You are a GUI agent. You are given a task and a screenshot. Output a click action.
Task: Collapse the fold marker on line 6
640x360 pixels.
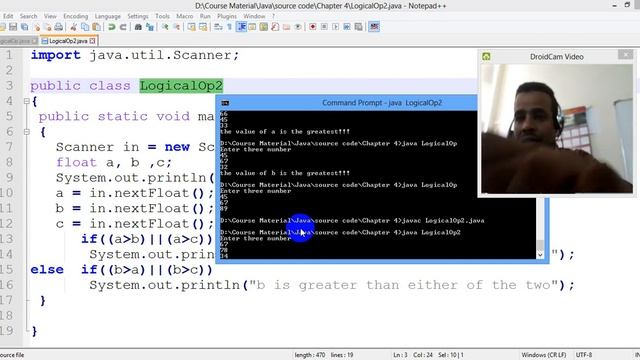(27, 131)
